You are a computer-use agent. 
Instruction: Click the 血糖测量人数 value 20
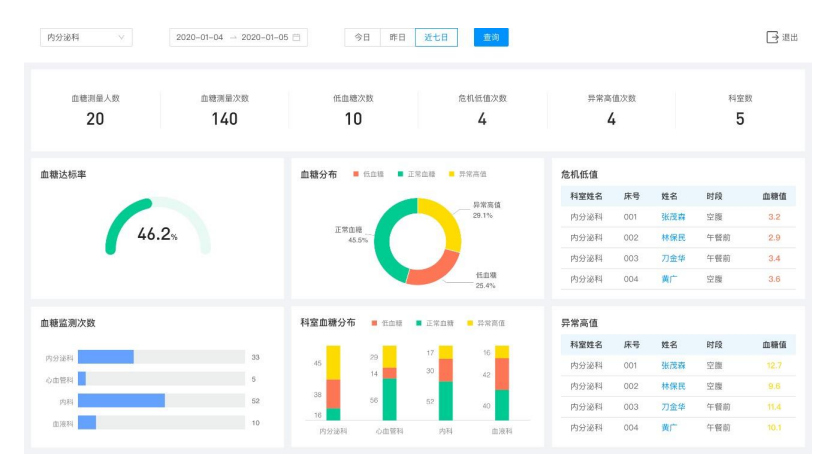(x=96, y=119)
